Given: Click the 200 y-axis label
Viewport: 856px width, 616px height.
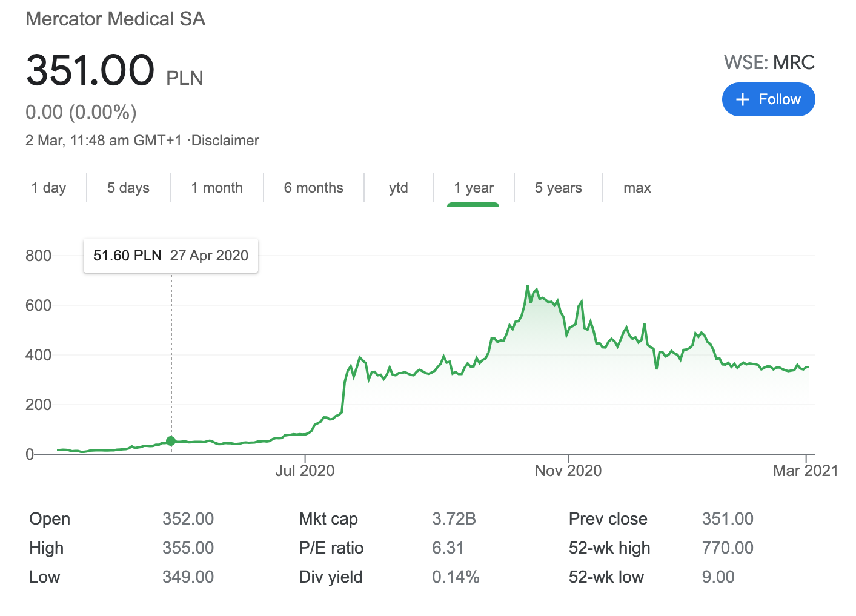Looking at the screenshot, I should (x=38, y=405).
